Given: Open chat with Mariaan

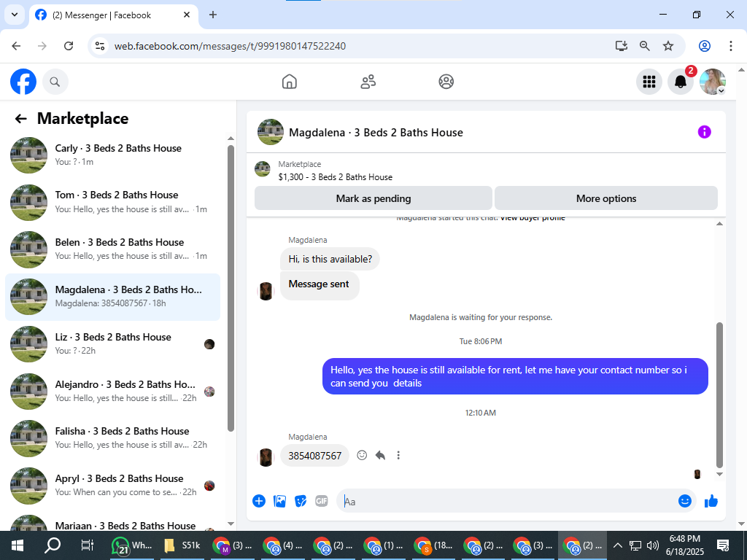Looking at the screenshot, I should point(113,521).
